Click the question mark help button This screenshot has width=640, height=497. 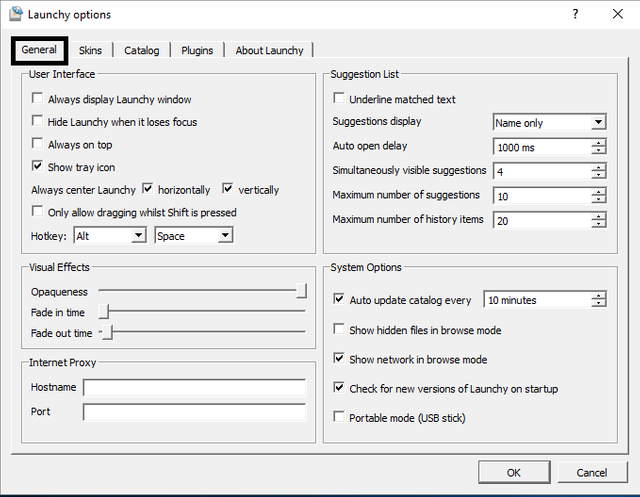tap(575, 14)
